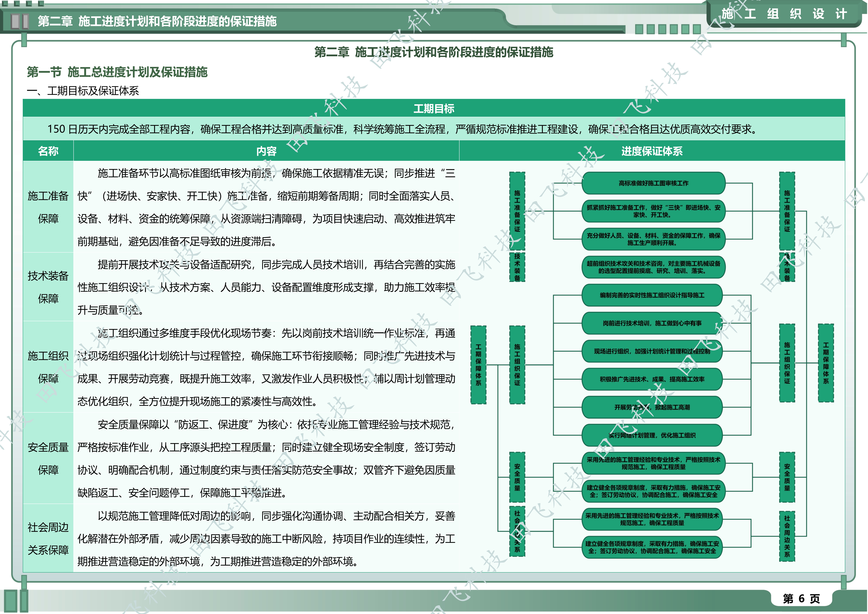Select the section heading '第一节 施工总进度计划及保证措施'

pos(117,72)
